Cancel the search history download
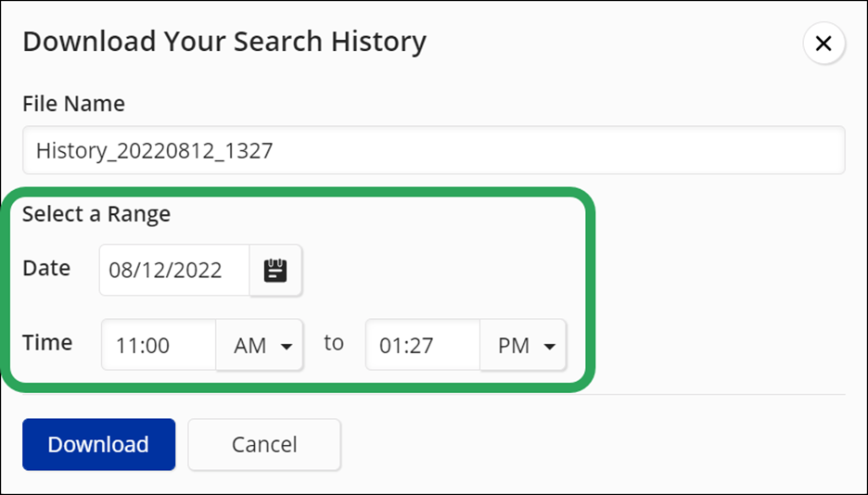The width and height of the screenshot is (868, 495). (x=264, y=445)
